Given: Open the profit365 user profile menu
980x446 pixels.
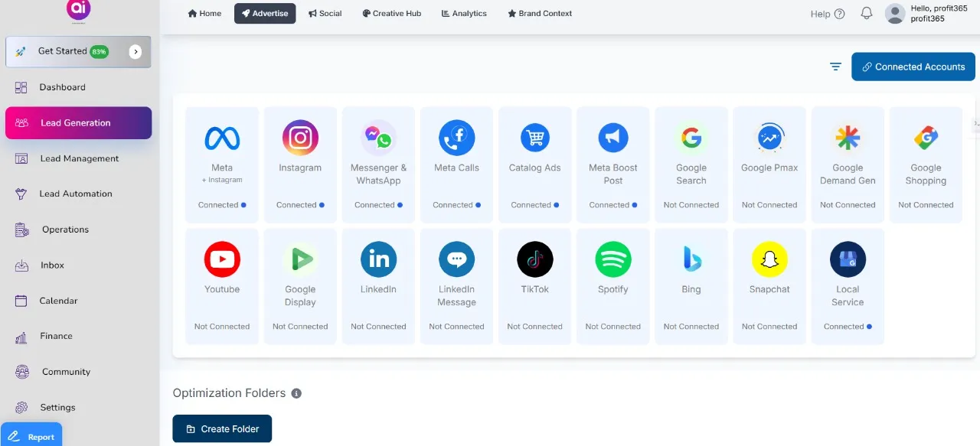Looking at the screenshot, I should coord(926,14).
